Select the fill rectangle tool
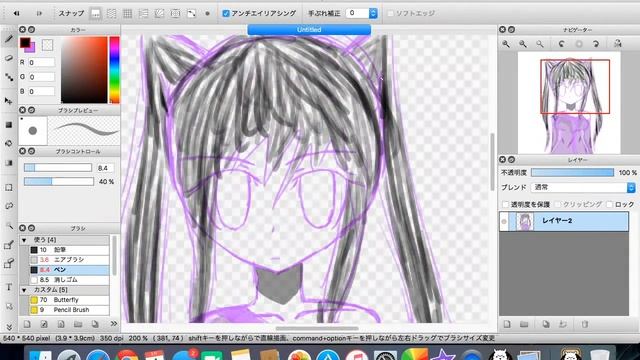 (9, 125)
